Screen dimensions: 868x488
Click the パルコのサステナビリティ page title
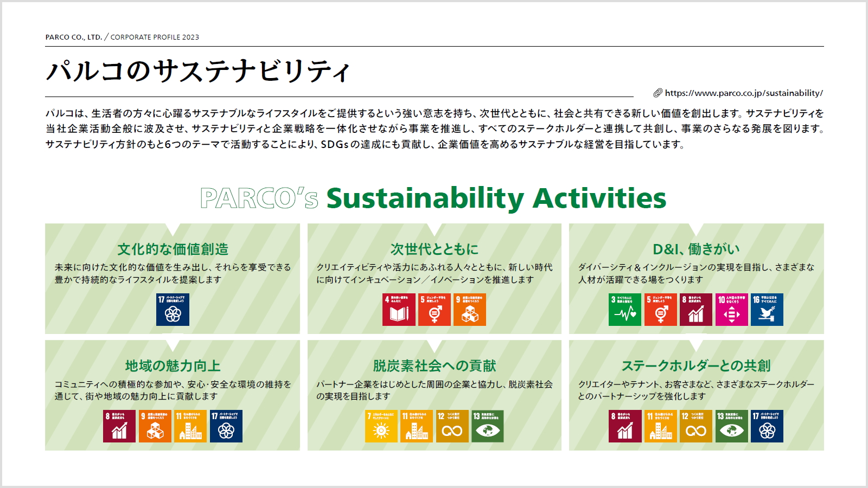[x=198, y=71]
